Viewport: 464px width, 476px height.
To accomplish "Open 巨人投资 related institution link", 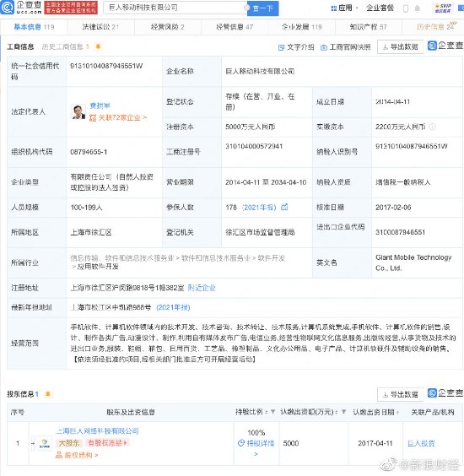I will [421, 444].
